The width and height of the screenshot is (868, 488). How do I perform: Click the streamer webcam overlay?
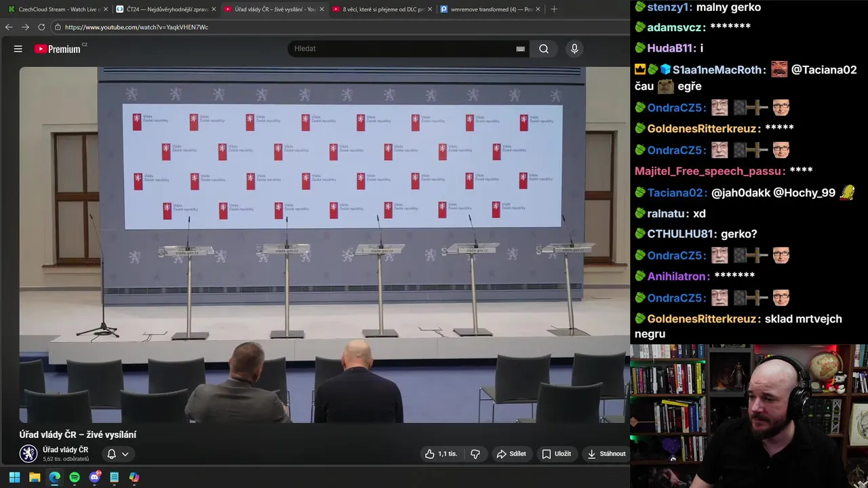pyautogui.click(x=749, y=416)
